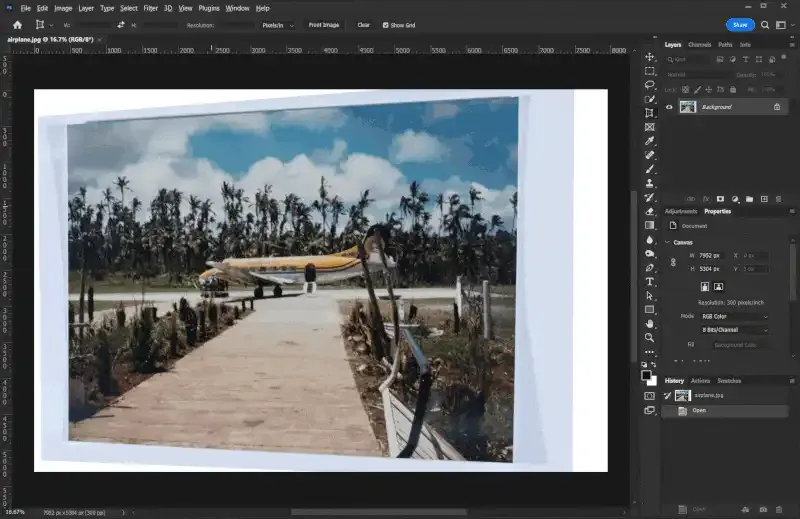Set canvas to landscape orientation icon
The width and height of the screenshot is (800, 519).
click(718, 287)
